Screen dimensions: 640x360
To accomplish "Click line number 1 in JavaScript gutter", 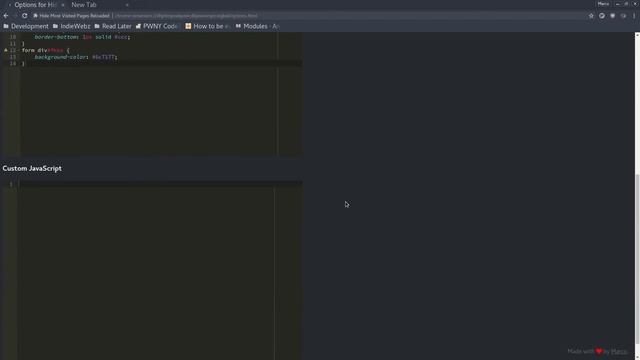I will click(11, 184).
